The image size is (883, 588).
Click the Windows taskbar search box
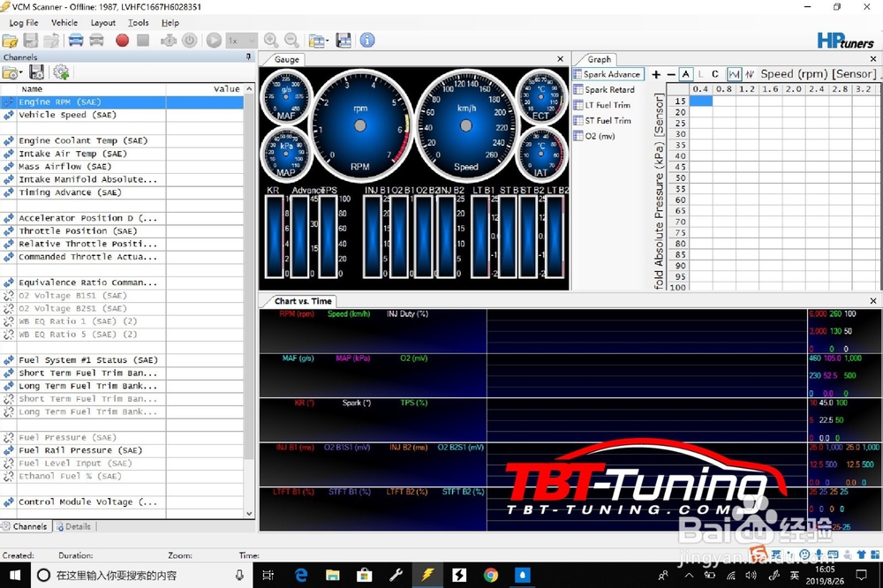tap(141, 575)
